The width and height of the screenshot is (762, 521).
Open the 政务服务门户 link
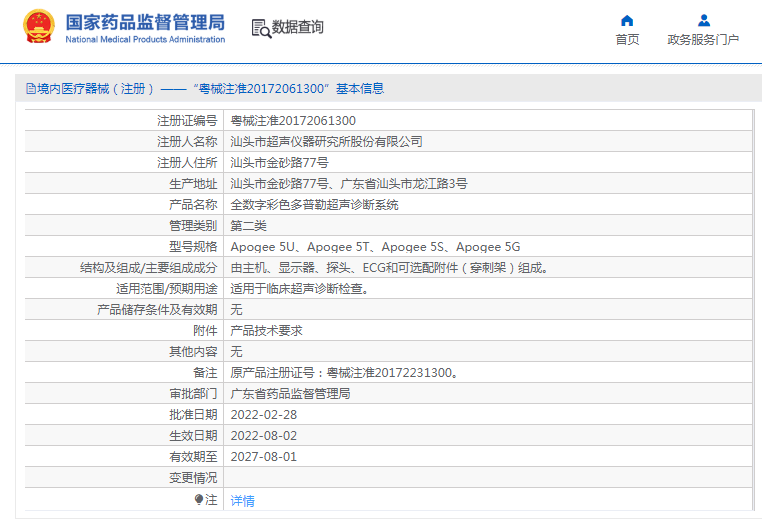703,40
